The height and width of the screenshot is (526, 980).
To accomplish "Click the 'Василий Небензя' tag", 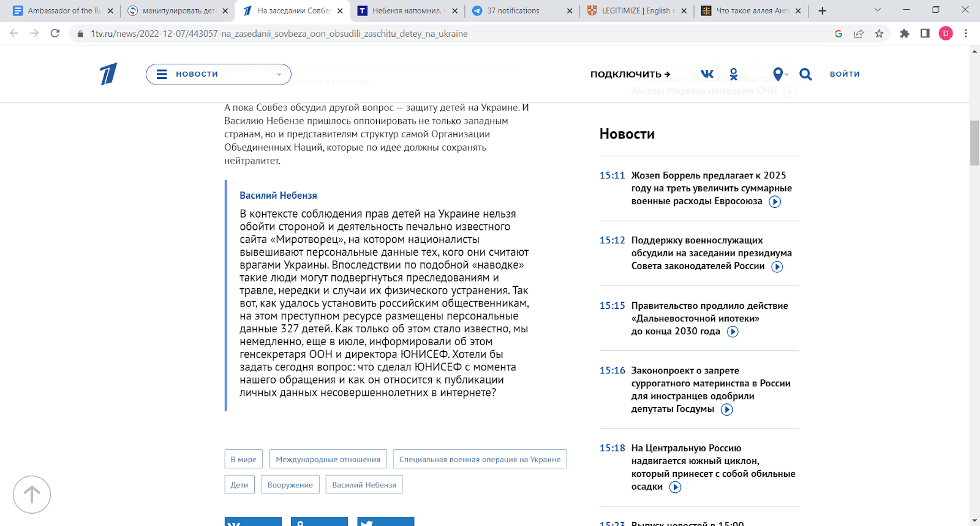I will click(364, 484).
